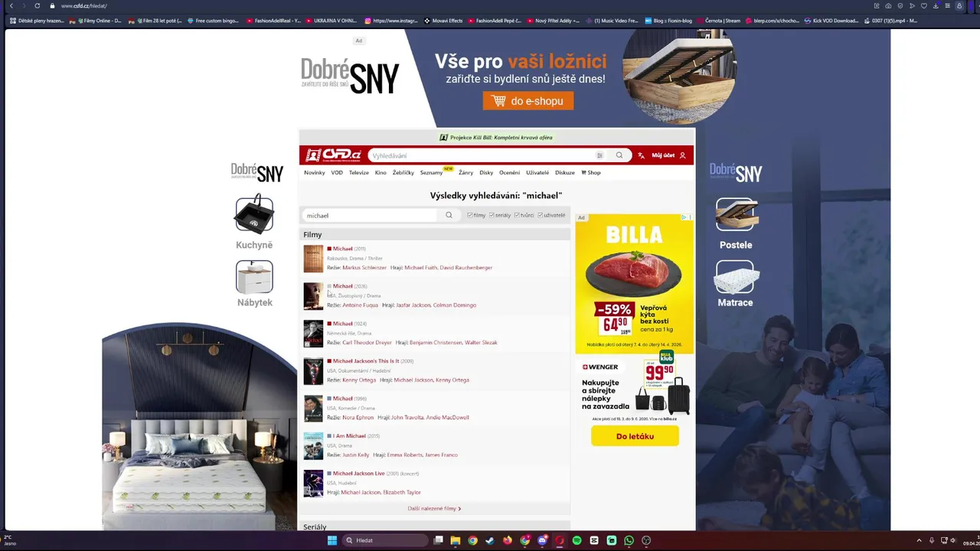Open the language translation icon
The width and height of the screenshot is (980, 551).
pyautogui.click(x=641, y=155)
